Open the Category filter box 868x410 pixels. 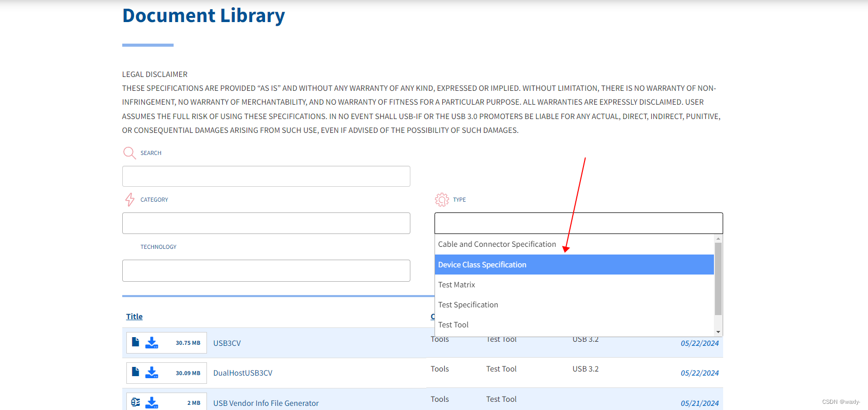pyautogui.click(x=266, y=223)
